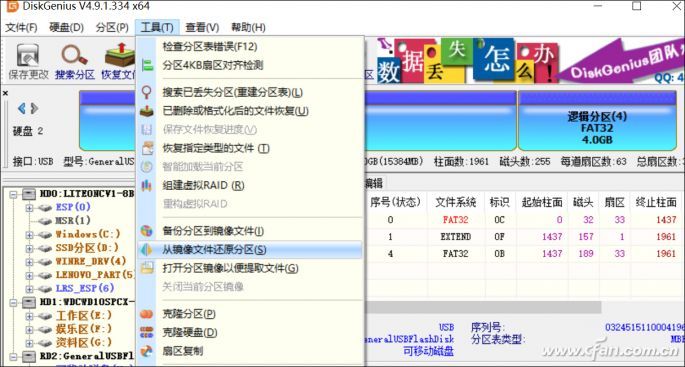Click the 打开分区镜像以便提取文件 icon
The image size is (685, 367).
tap(147, 268)
